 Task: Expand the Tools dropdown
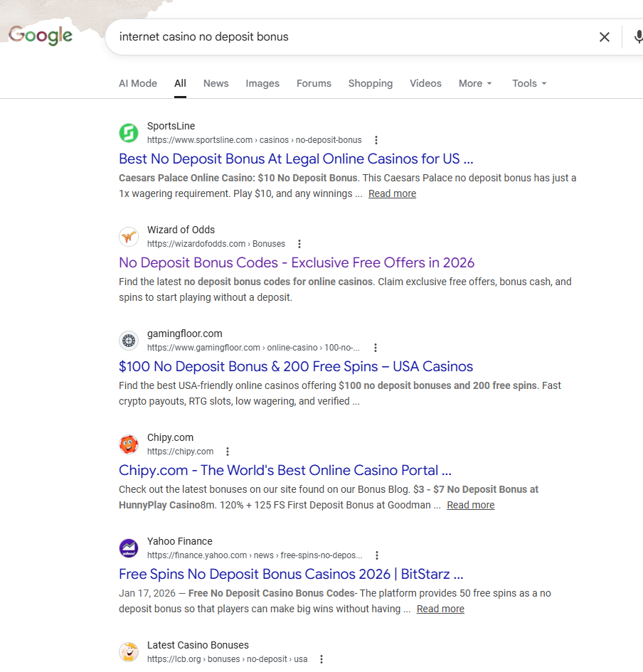529,83
